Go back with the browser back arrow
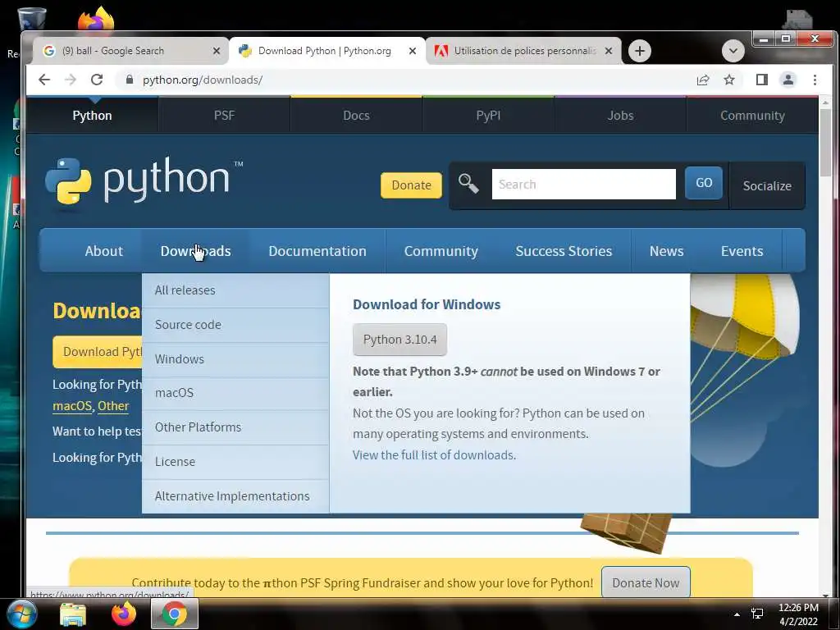 tap(44, 80)
